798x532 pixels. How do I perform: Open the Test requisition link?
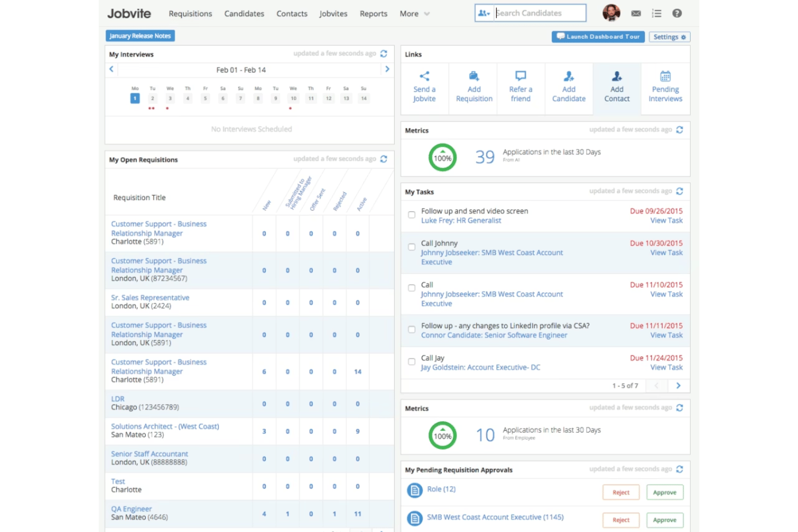118,481
